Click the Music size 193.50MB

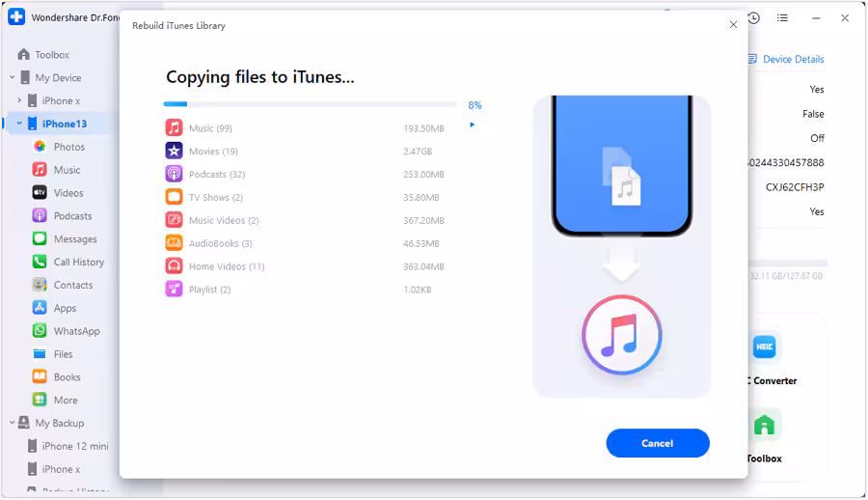[423, 128]
